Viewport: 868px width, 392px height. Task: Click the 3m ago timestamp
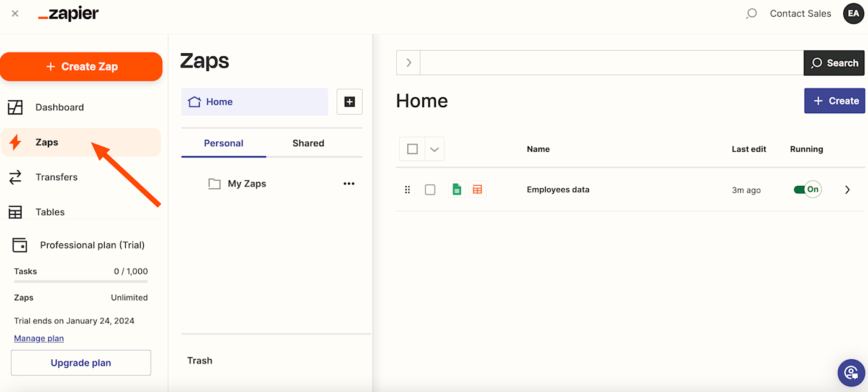[746, 190]
